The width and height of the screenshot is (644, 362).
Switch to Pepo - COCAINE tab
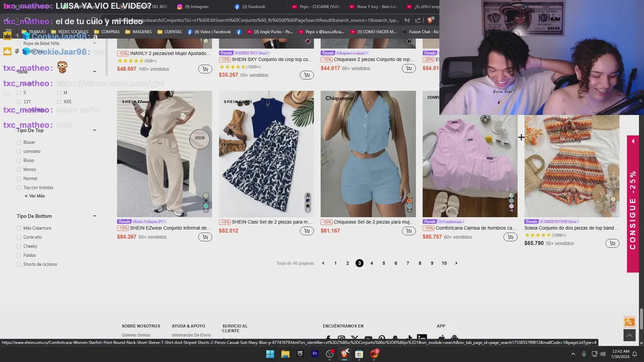click(x=316, y=7)
